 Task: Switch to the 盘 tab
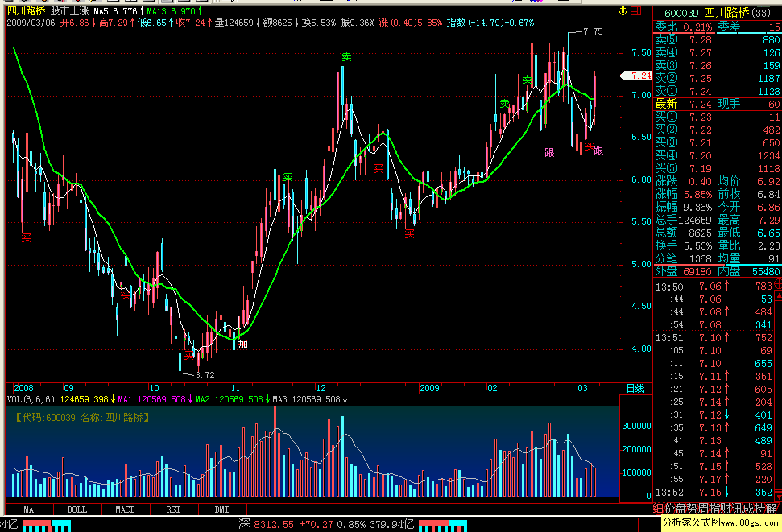(x=681, y=509)
